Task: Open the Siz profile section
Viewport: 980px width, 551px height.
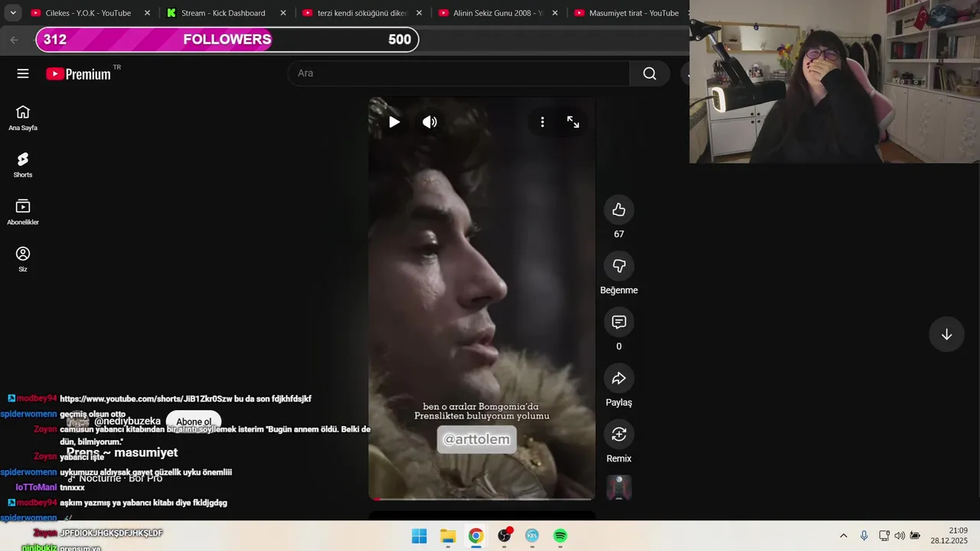Action: tap(23, 259)
